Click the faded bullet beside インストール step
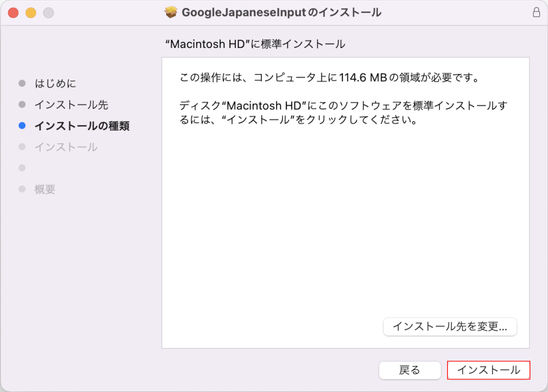548x392 pixels. pos(22,147)
